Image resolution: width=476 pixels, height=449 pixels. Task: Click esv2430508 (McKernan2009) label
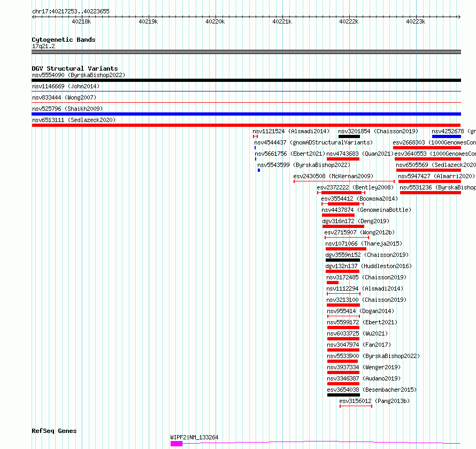coord(333,176)
